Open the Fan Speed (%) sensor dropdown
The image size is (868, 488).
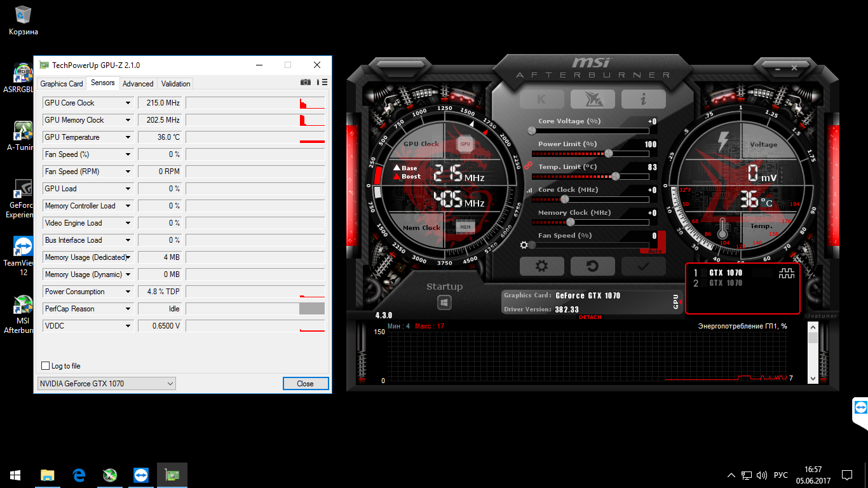pos(128,154)
